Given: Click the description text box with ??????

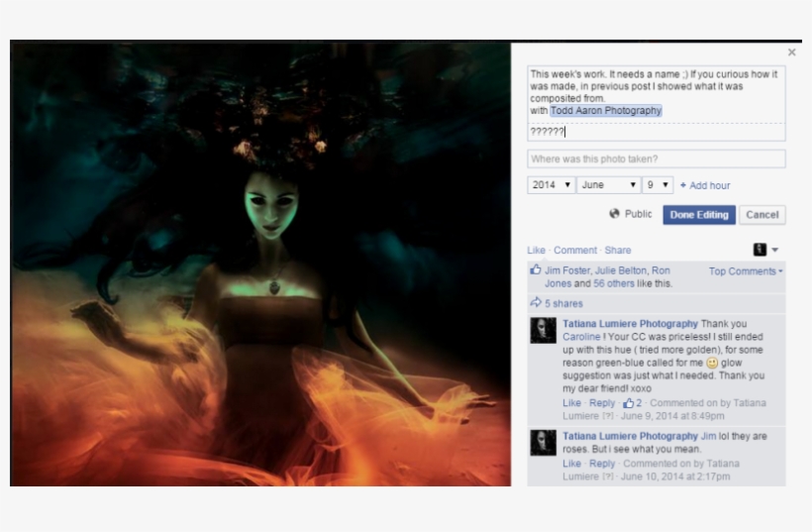Looking at the screenshot, I should (x=657, y=132).
